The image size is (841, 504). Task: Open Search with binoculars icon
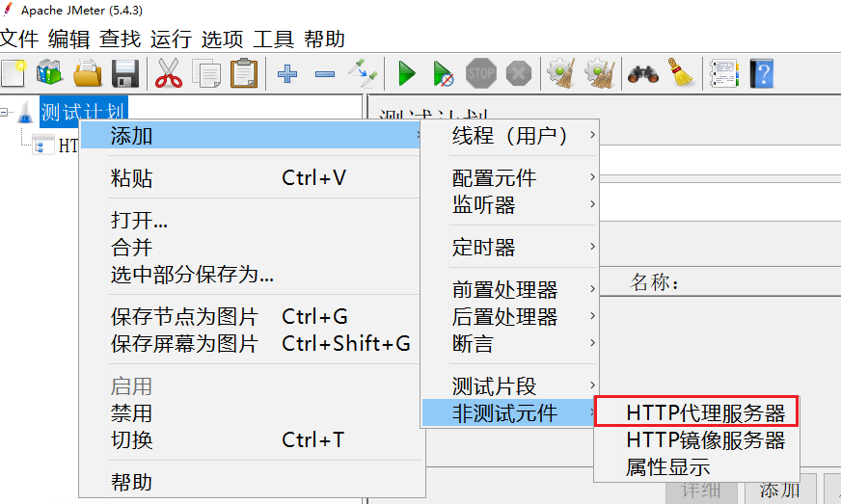(643, 74)
